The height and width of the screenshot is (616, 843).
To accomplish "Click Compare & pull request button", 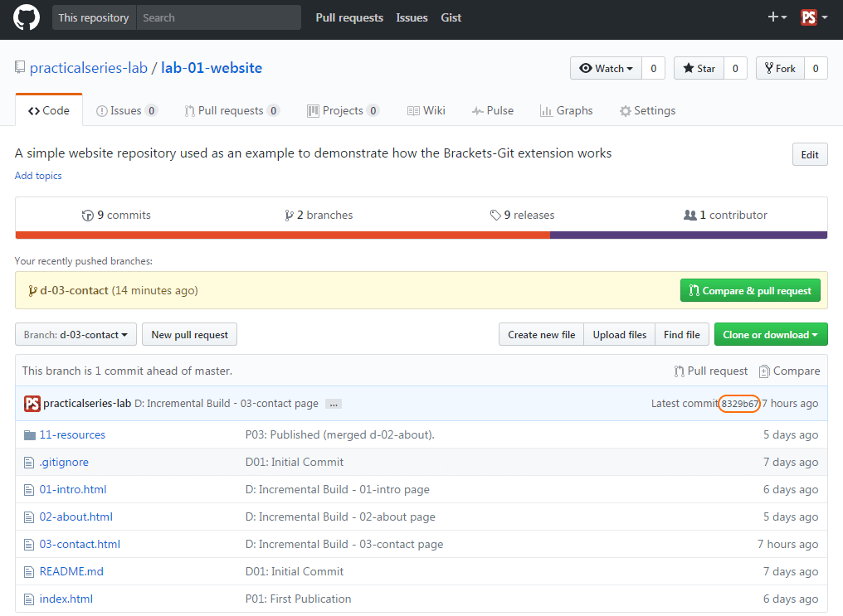I will coord(750,290).
